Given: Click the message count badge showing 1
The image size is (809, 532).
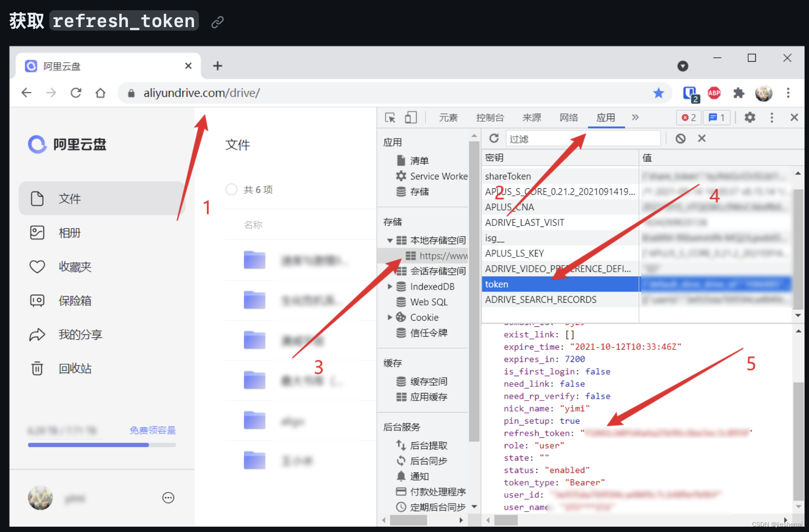Looking at the screenshot, I should [x=717, y=118].
